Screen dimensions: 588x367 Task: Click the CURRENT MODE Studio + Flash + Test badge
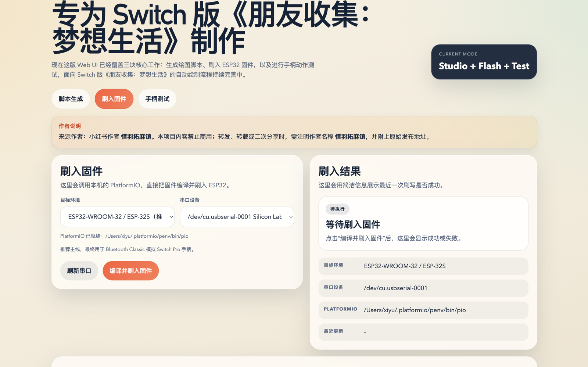tap(484, 62)
